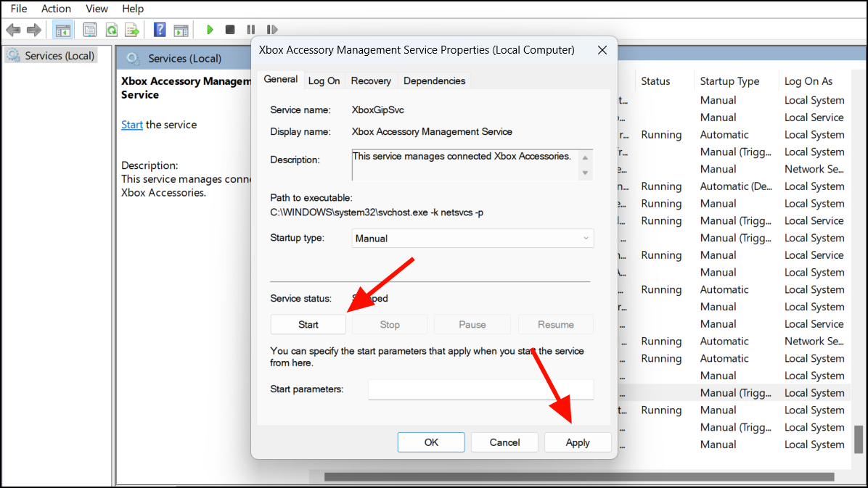Click the disabled Resume button
The width and height of the screenshot is (868, 488).
(556, 325)
